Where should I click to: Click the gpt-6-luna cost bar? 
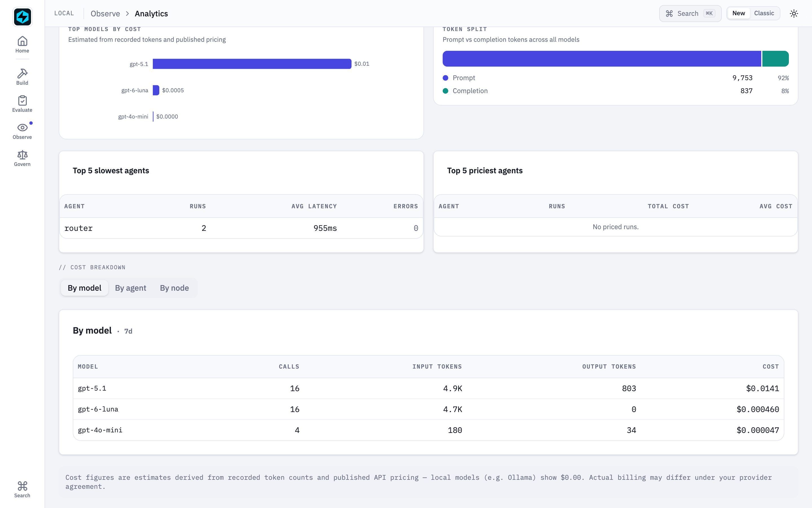156,90
